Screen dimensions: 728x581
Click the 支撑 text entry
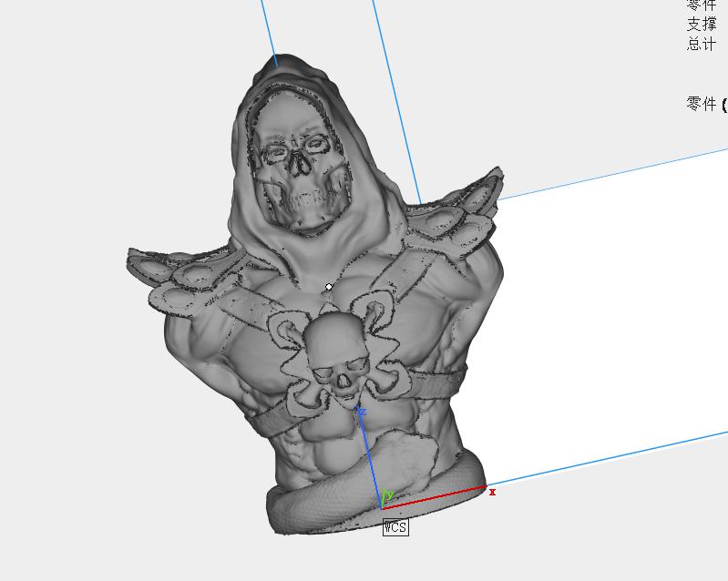click(x=702, y=24)
